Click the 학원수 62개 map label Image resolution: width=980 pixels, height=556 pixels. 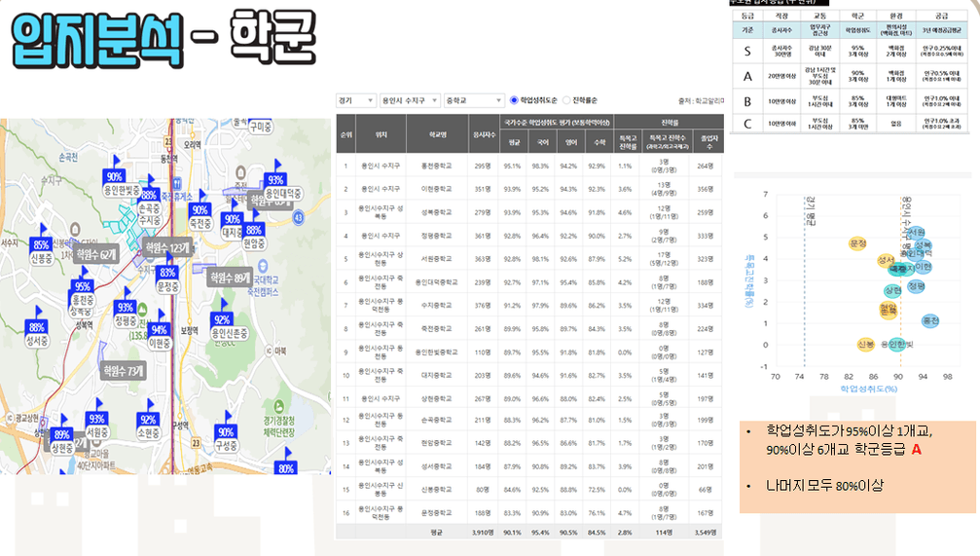point(95,254)
